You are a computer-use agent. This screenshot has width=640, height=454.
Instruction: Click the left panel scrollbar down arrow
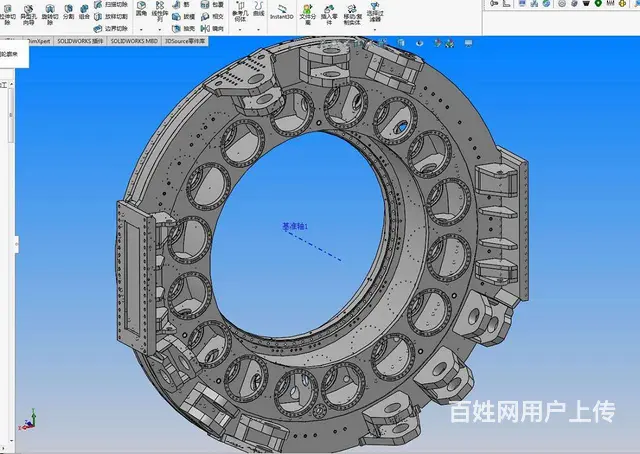click(x=11, y=441)
